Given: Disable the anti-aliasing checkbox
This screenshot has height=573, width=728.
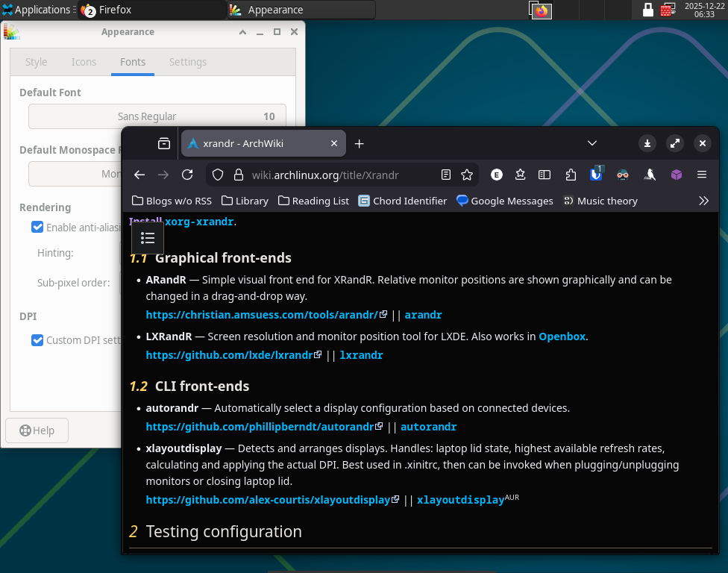Looking at the screenshot, I should 37,227.
